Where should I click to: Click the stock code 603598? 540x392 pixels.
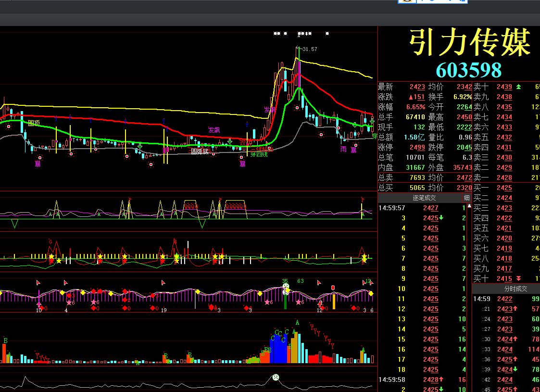[469, 70]
